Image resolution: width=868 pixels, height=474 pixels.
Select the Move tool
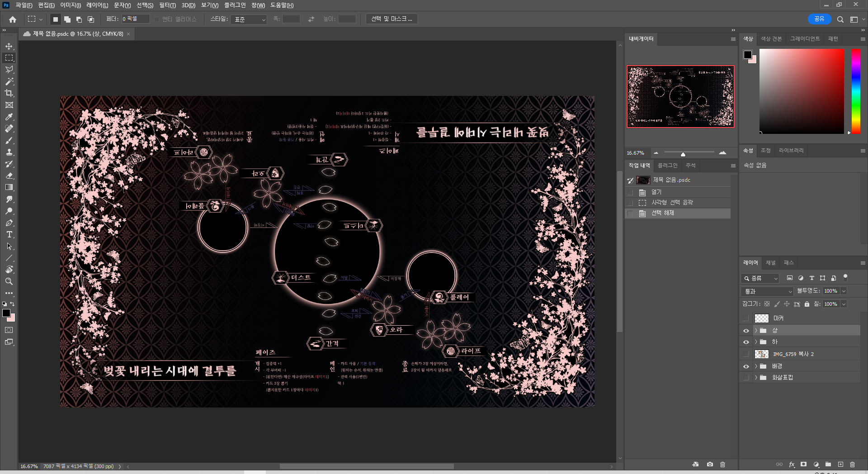pos(9,46)
